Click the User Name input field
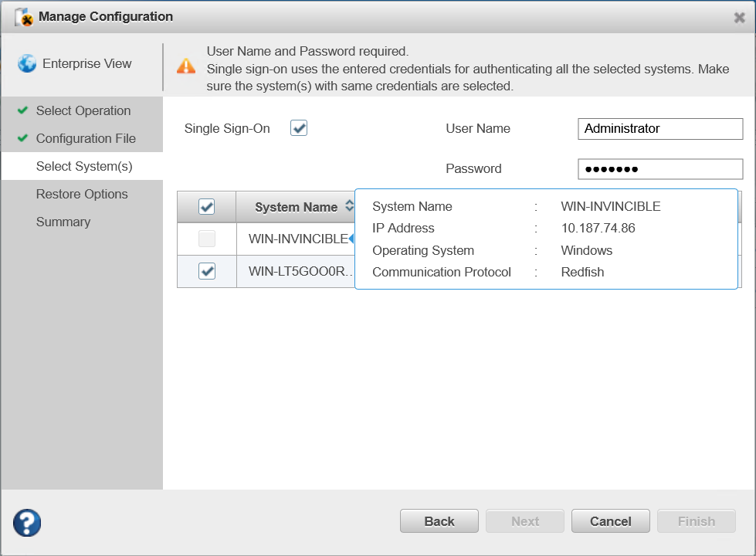 point(659,129)
